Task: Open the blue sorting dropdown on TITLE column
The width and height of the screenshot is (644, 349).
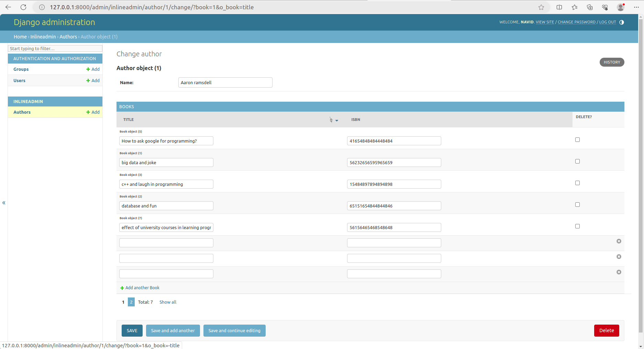Action: pos(337,120)
